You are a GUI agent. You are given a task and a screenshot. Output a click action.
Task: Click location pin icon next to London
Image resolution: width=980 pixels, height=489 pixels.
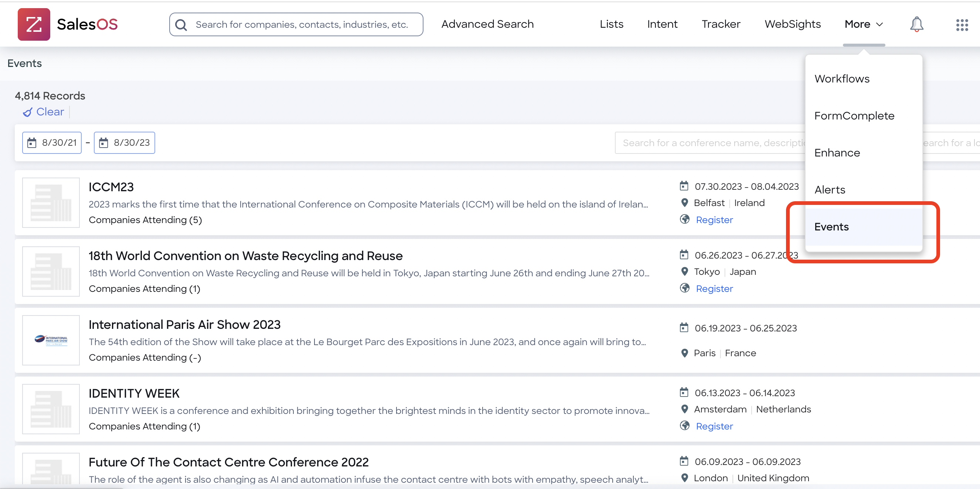(684, 478)
